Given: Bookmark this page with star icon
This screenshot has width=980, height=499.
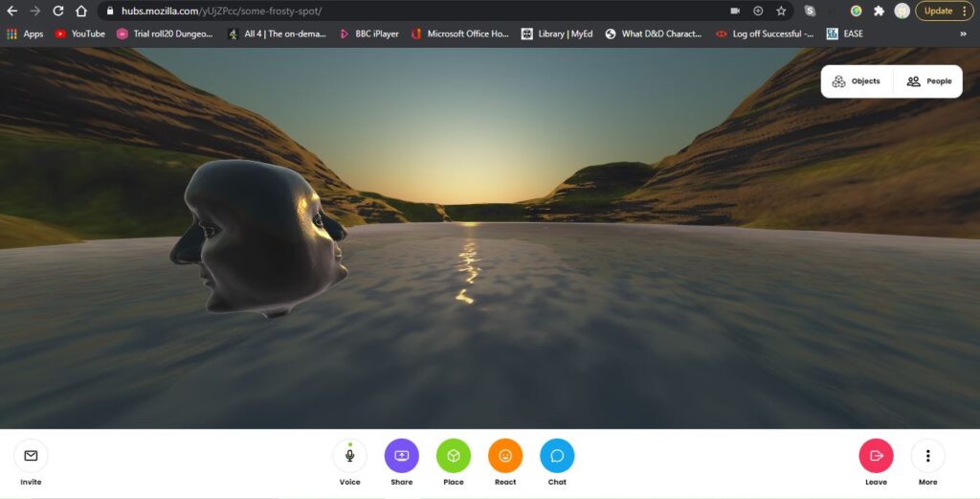Looking at the screenshot, I should [781, 11].
